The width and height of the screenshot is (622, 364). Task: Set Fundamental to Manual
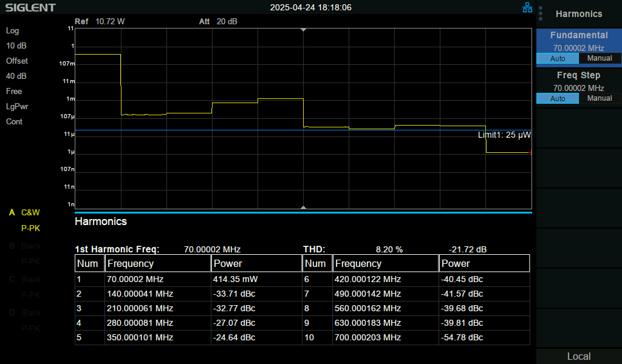pyautogui.click(x=600, y=58)
